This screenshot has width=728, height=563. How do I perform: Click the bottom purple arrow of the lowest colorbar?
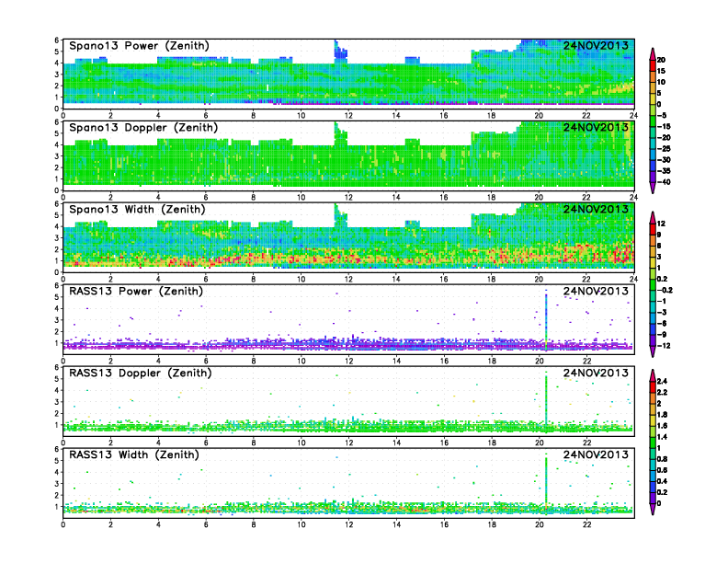(653, 511)
